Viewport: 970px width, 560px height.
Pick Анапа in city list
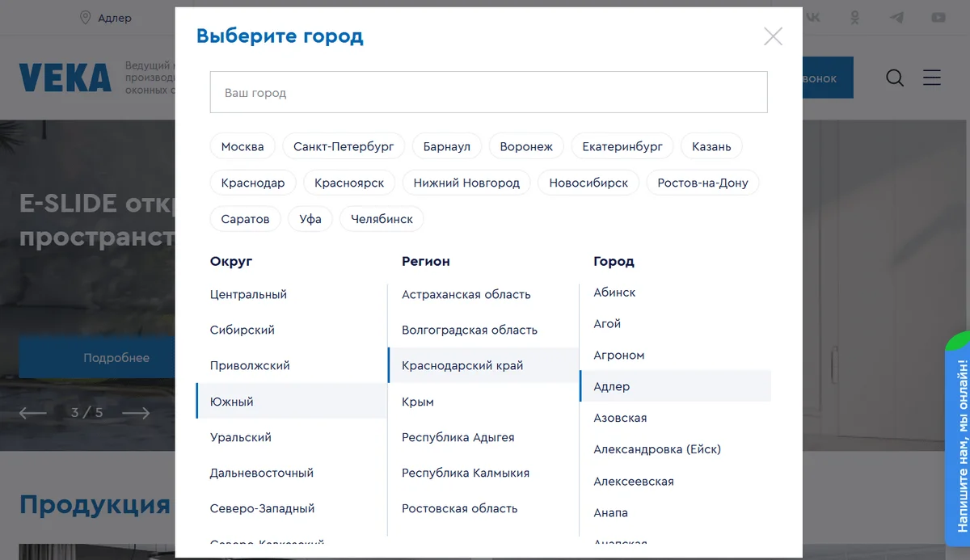[x=675, y=512]
